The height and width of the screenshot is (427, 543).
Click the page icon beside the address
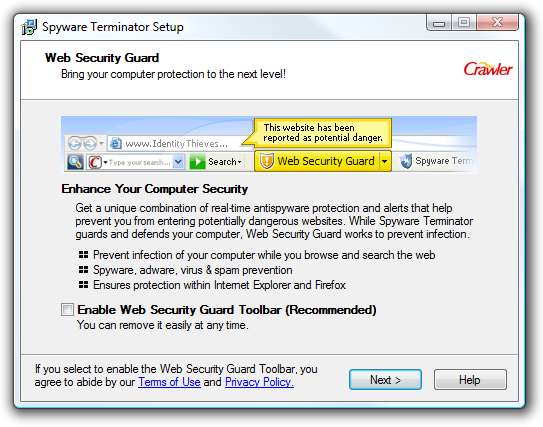click(116, 143)
